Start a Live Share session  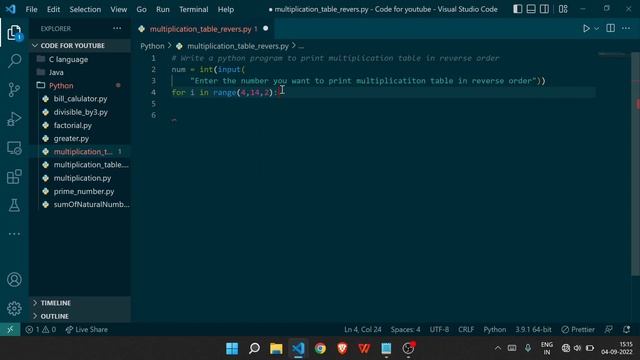pyautogui.click(x=87, y=329)
